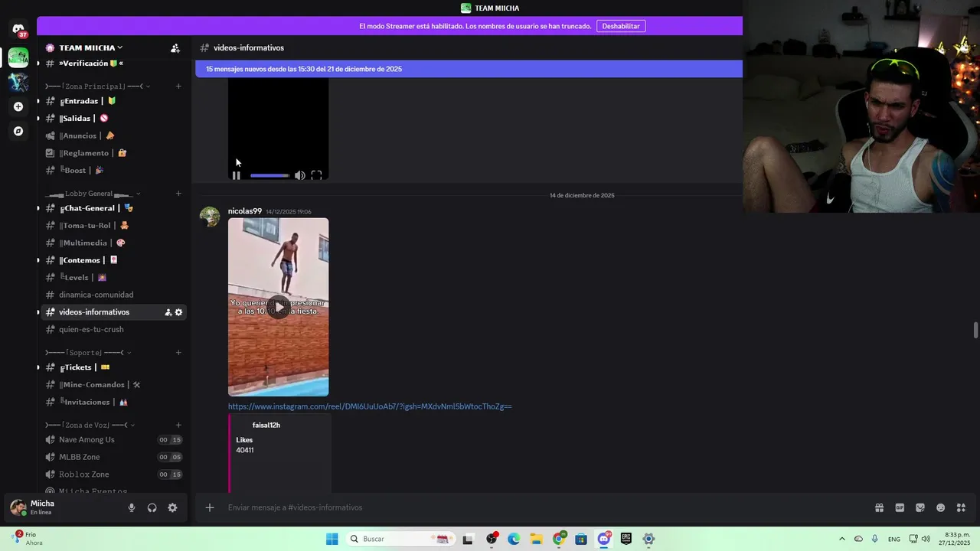Select the TEAM MIICHA server icon
Screen dimensions: 980x551
18,57
